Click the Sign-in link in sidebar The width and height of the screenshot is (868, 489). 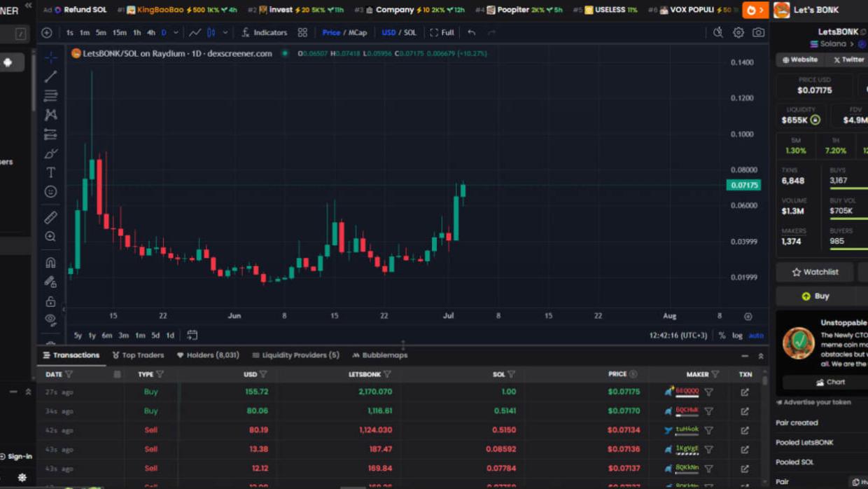(16, 457)
